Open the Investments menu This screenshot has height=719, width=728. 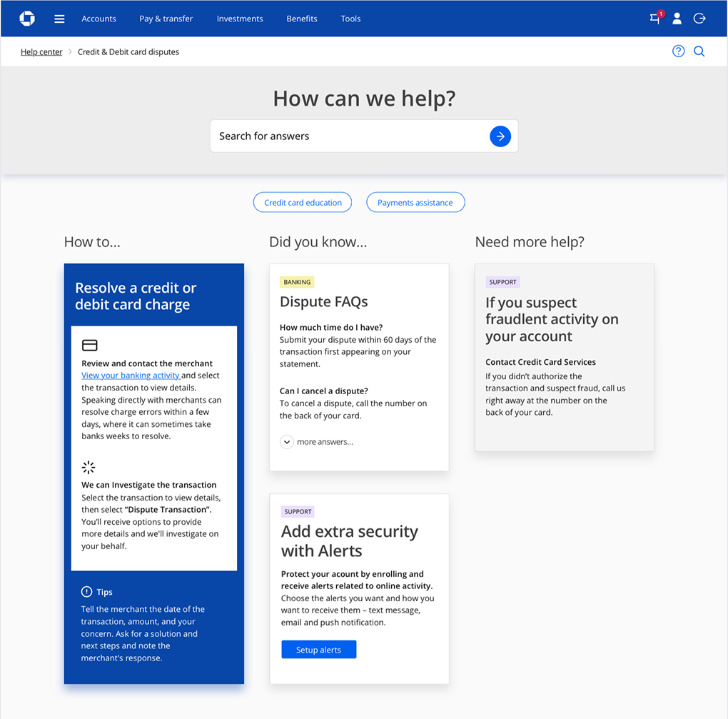[x=240, y=19]
